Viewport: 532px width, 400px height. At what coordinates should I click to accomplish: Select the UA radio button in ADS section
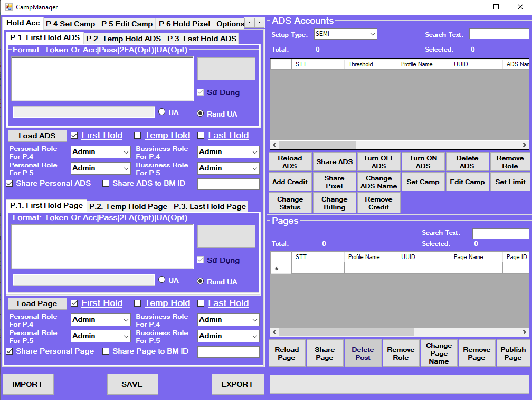pyautogui.click(x=162, y=112)
